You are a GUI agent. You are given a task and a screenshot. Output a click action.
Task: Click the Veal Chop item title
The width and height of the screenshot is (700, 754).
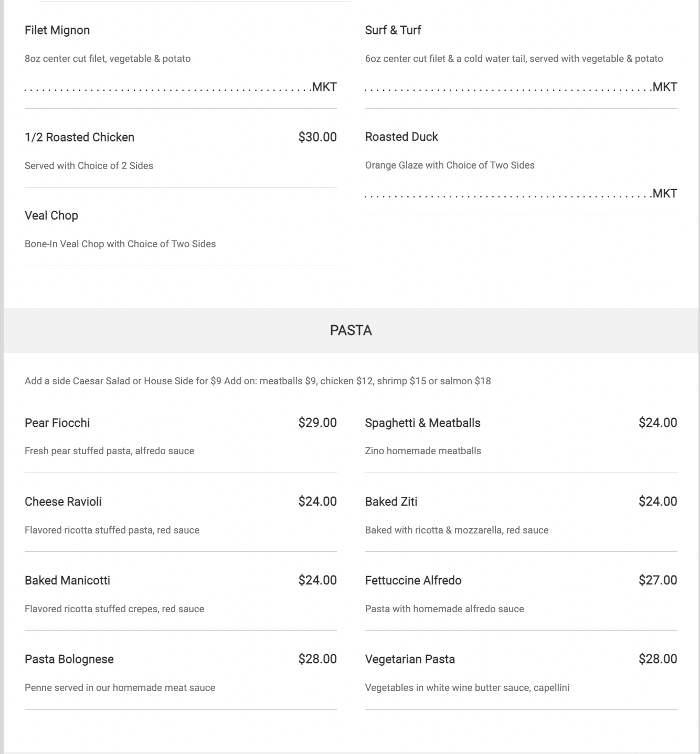(x=51, y=216)
